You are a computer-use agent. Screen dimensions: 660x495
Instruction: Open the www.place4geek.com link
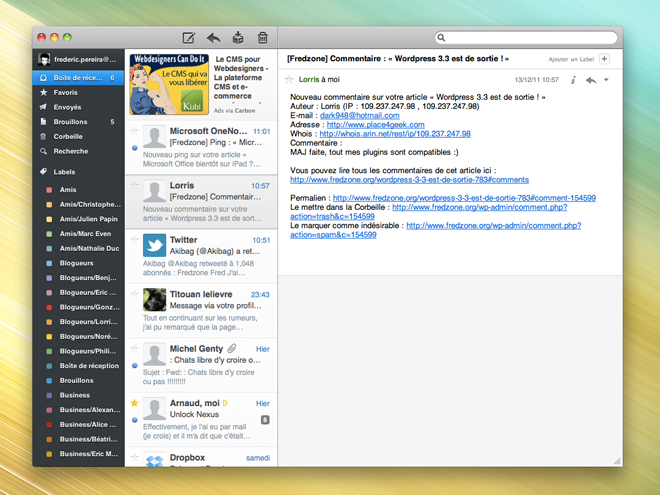click(375, 125)
